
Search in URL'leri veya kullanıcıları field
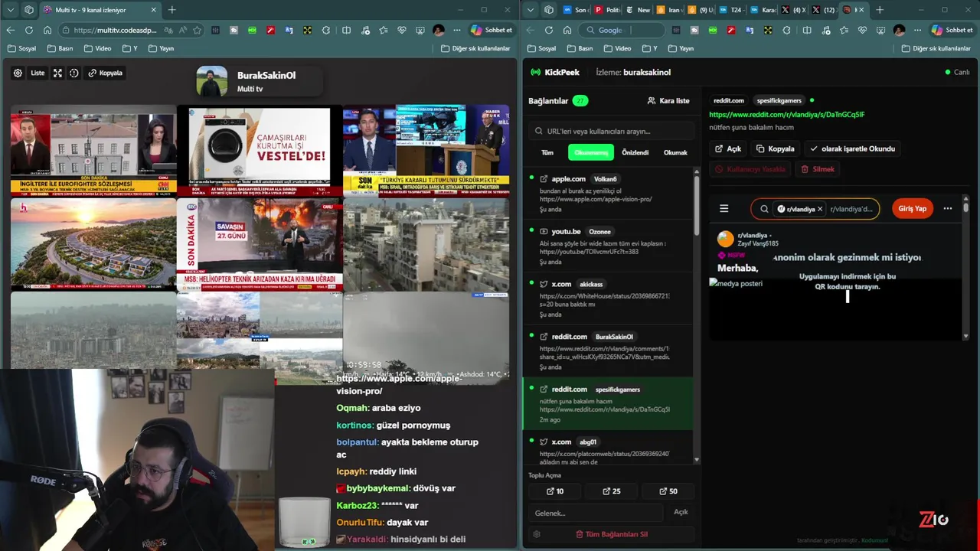[611, 131]
